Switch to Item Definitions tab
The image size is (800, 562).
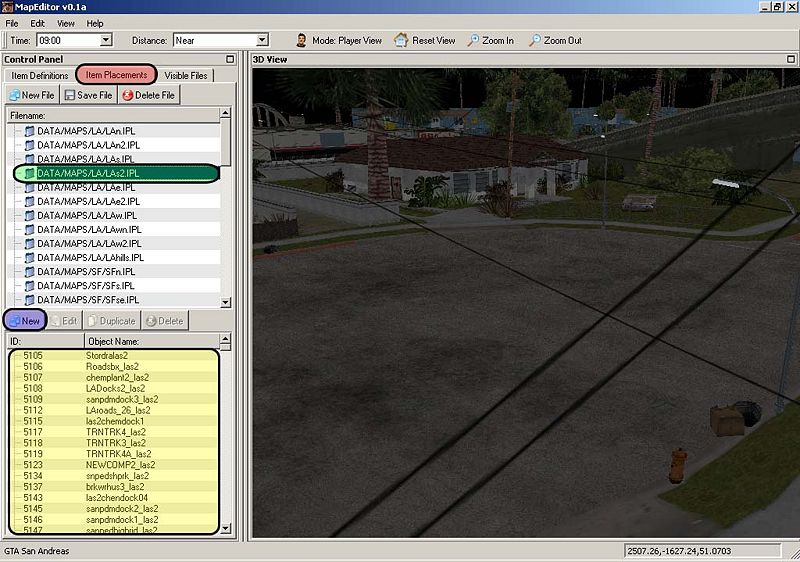(x=40, y=75)
